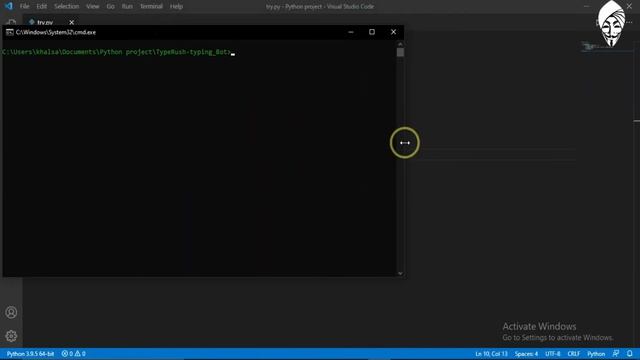Maximize the cmd.exe window

[372, 32]
